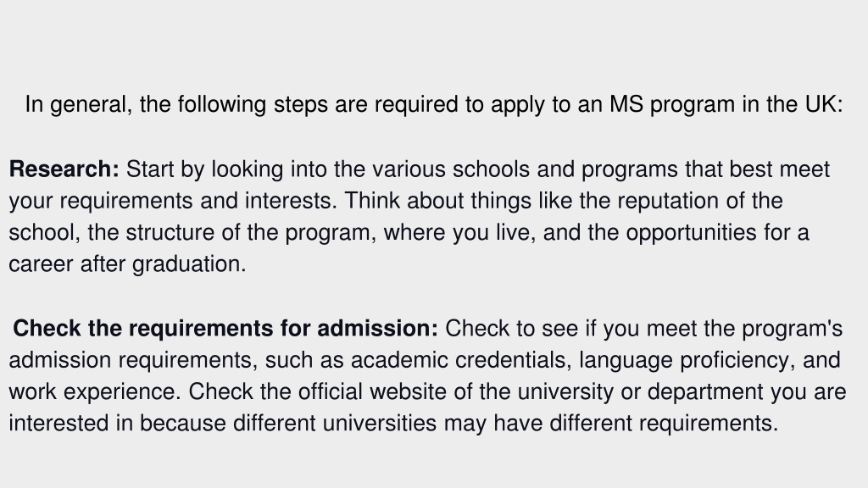Click the words "work experience."
This screenshot has width=868, height=488.
[x=95, y=392]
